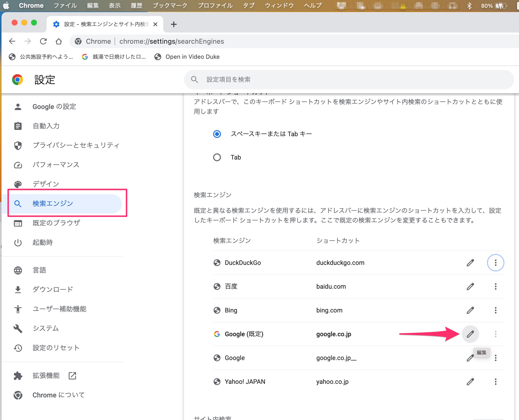
Task: Open the Apple menu
Action: click(6, 5)
